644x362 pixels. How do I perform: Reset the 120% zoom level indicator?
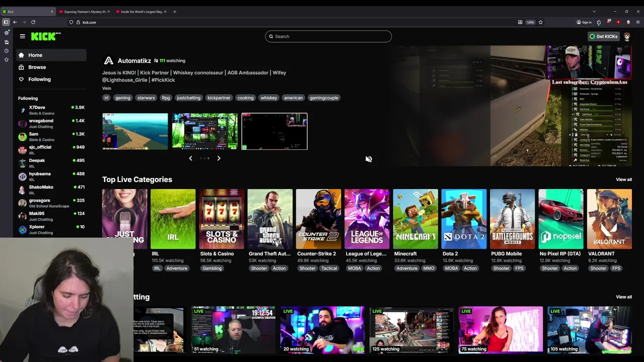coord(530,22)
